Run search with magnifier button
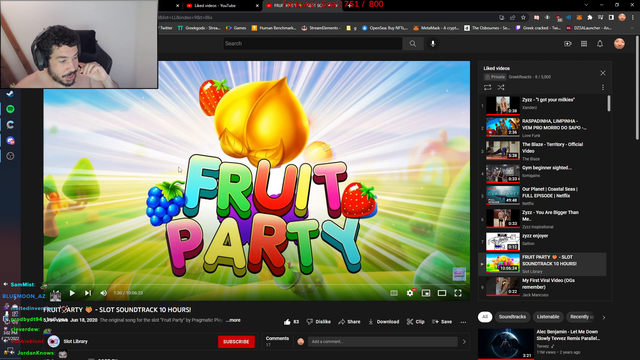640x360 pixels. pyautogui.click(x=413, y=43)
